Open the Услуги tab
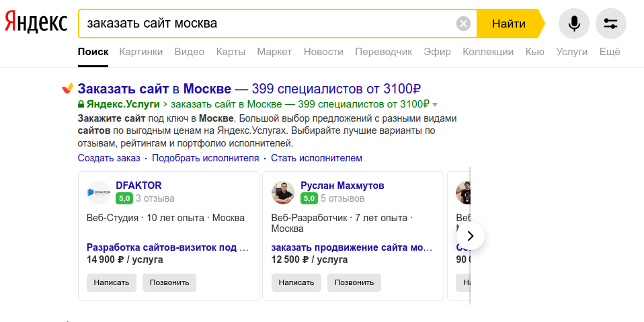The image size is (644, 322). 571,52
